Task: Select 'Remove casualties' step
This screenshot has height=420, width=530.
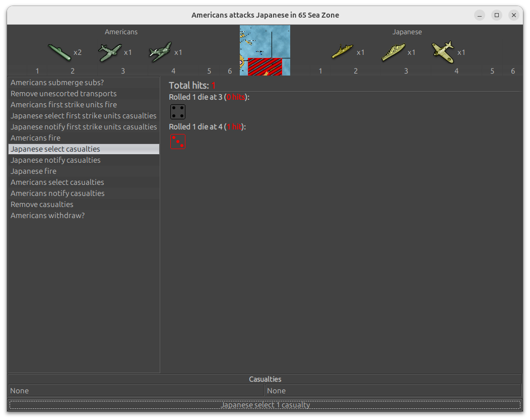Action: tap(42, 204)
